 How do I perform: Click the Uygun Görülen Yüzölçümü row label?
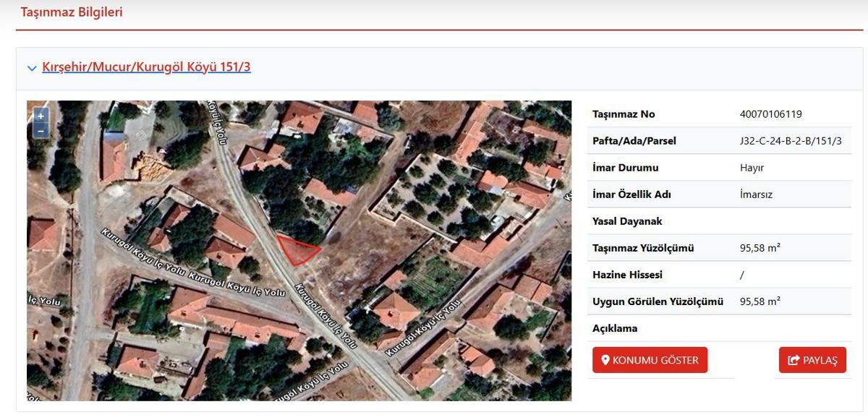click(x=658, y=301)
